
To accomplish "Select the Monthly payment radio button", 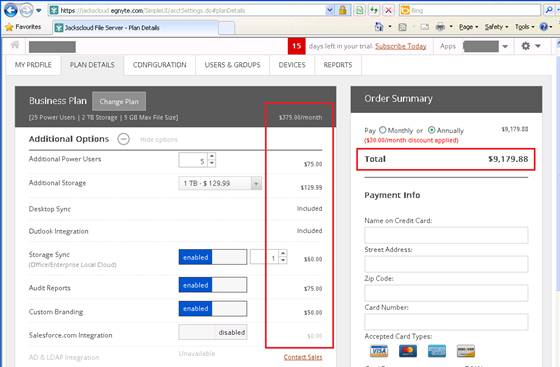I will [382, 130].
